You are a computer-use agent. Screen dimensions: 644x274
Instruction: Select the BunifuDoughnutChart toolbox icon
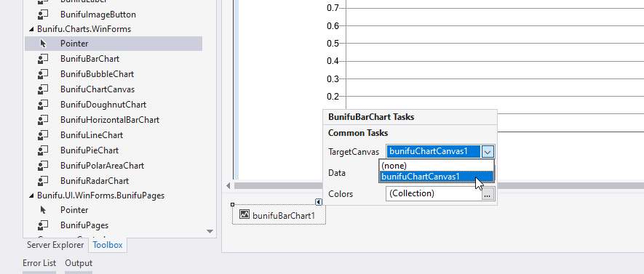(x=43, y=105)
